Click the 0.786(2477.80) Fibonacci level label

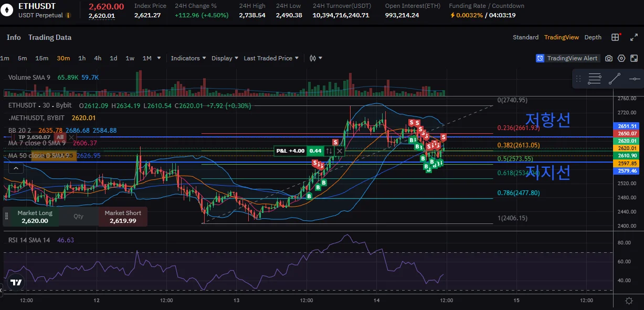(x=519, y=193)
